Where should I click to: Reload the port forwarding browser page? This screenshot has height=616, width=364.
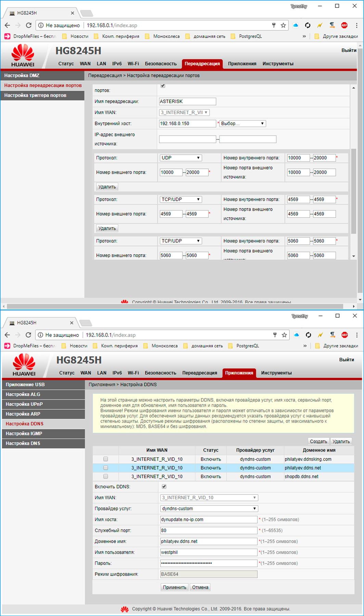click(29, 25)
